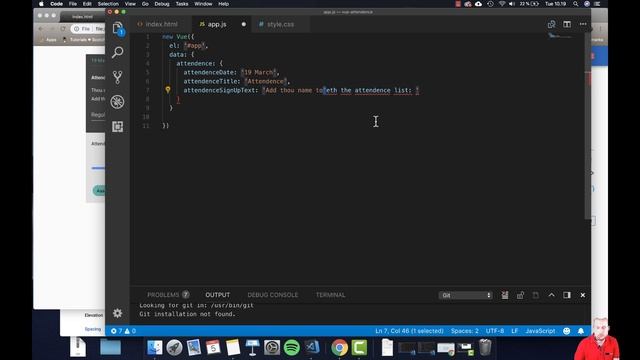Open the DEBUG CONSOLE tab

(x=273, y=295)
